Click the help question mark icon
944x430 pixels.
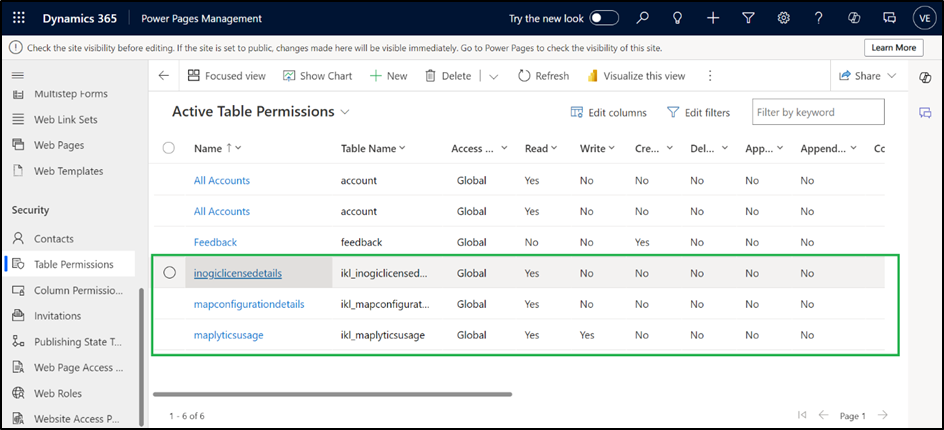(x=819, y=18)
